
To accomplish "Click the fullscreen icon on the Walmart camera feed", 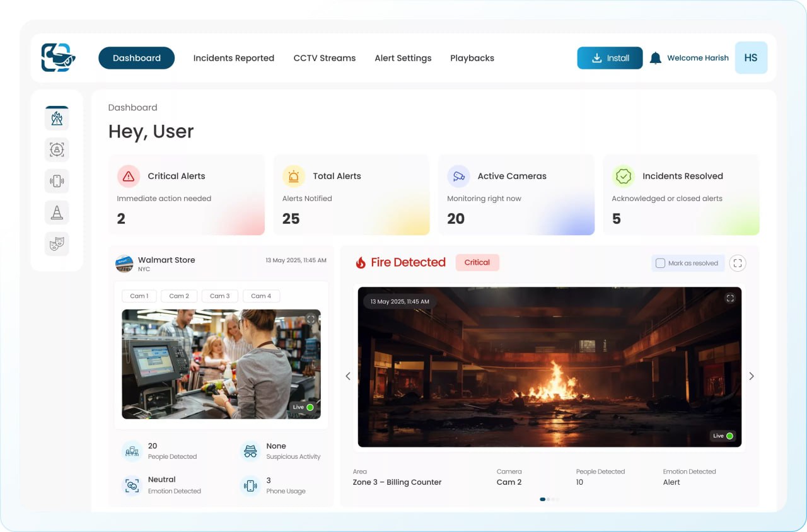I will tap(310, 318).
